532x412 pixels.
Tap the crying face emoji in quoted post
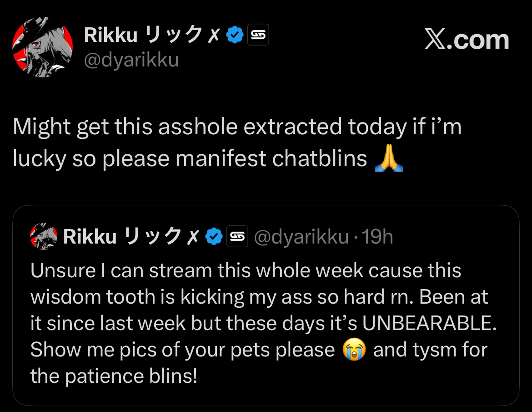[354, 350]
